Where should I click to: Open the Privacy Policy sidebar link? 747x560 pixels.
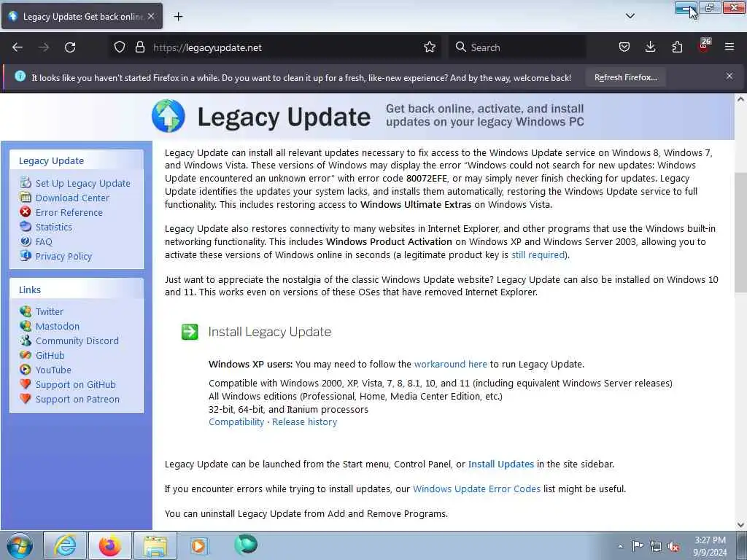[64, 256]
